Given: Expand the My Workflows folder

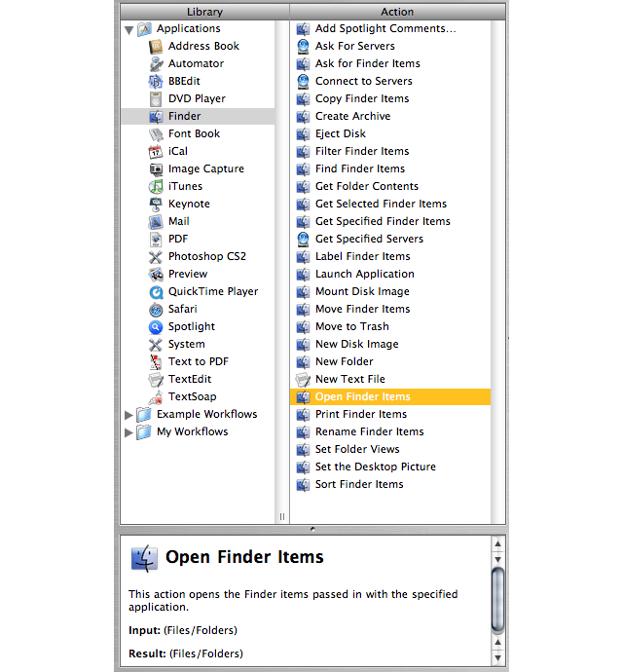Looking at the screenshot, I should (x=128, y=432).
